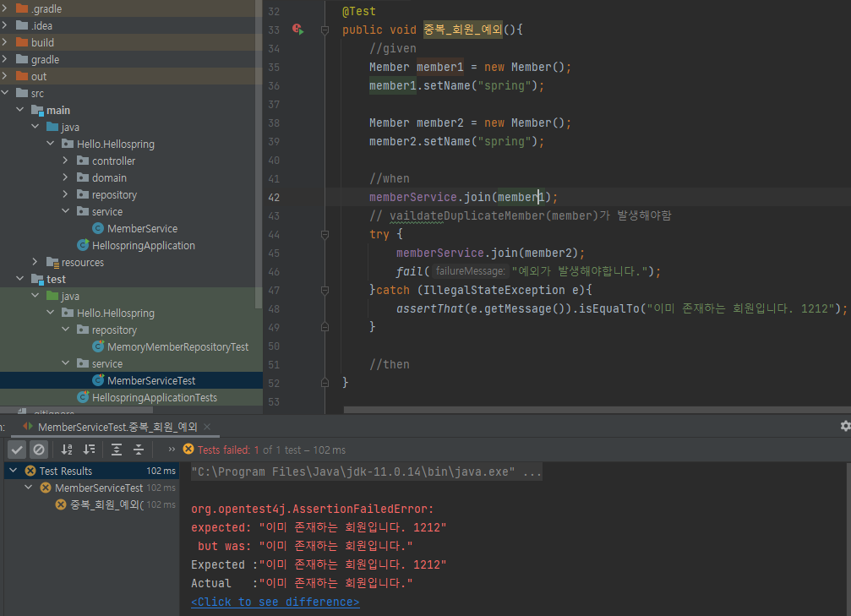851x616 pixels.
Task: Toggle show passed tests checkmark button
Action: tap(18, 450)
